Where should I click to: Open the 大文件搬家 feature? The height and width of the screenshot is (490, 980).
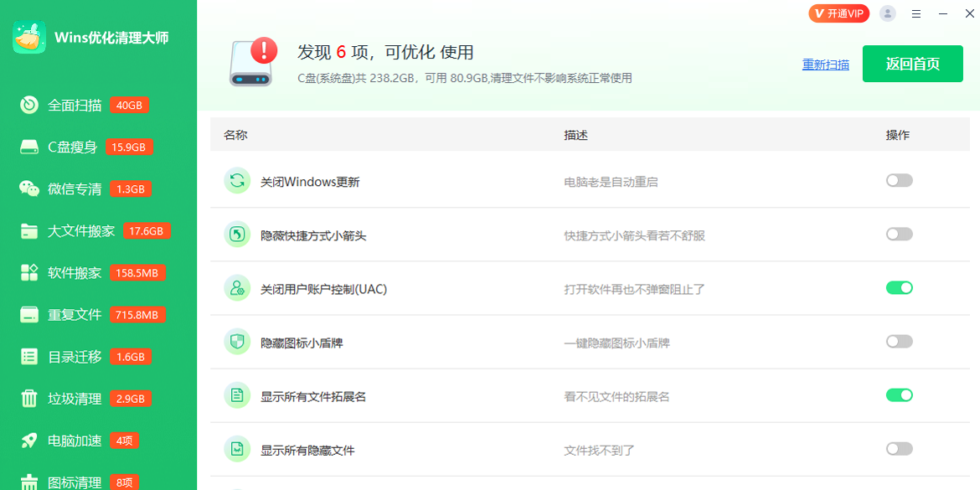(78, 230)
